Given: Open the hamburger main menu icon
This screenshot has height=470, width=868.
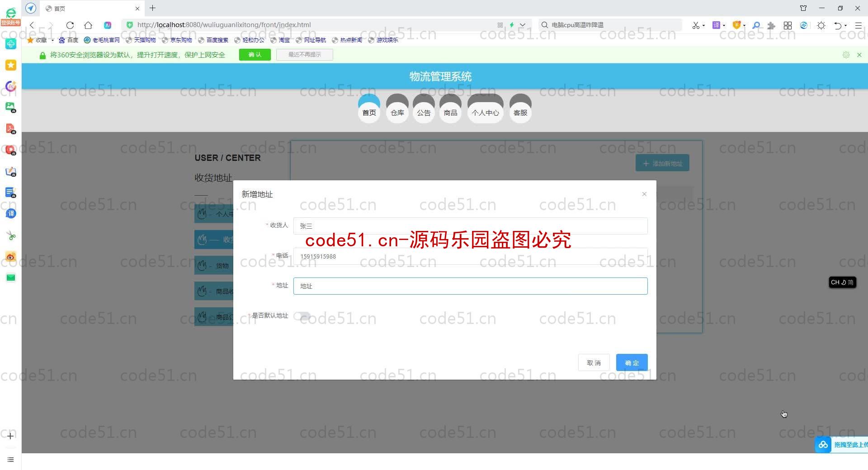Looking at the screenshot, I should 859,25.
